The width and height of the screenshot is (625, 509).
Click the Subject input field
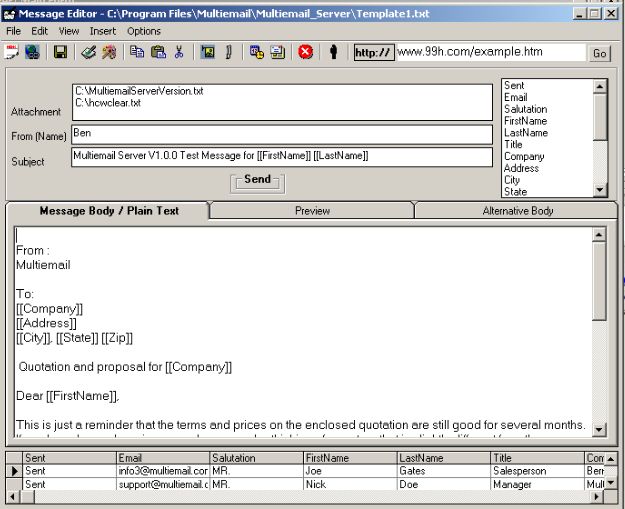282,157
